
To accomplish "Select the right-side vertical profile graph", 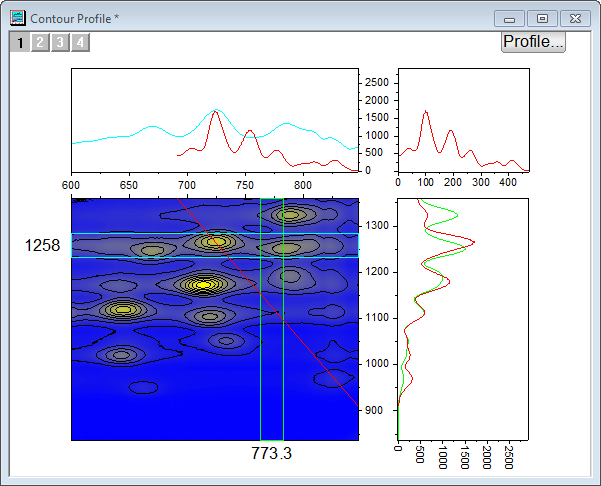I will point(463,318).
